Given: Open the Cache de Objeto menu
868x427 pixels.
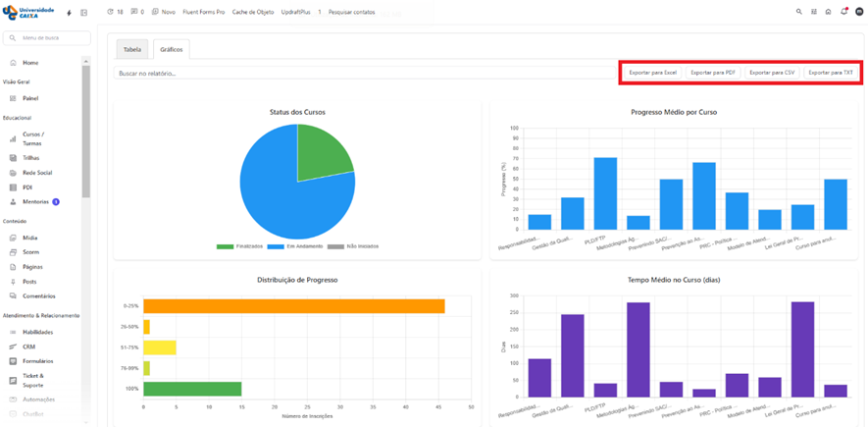Looking at the screenshot, I should point(253,12).
